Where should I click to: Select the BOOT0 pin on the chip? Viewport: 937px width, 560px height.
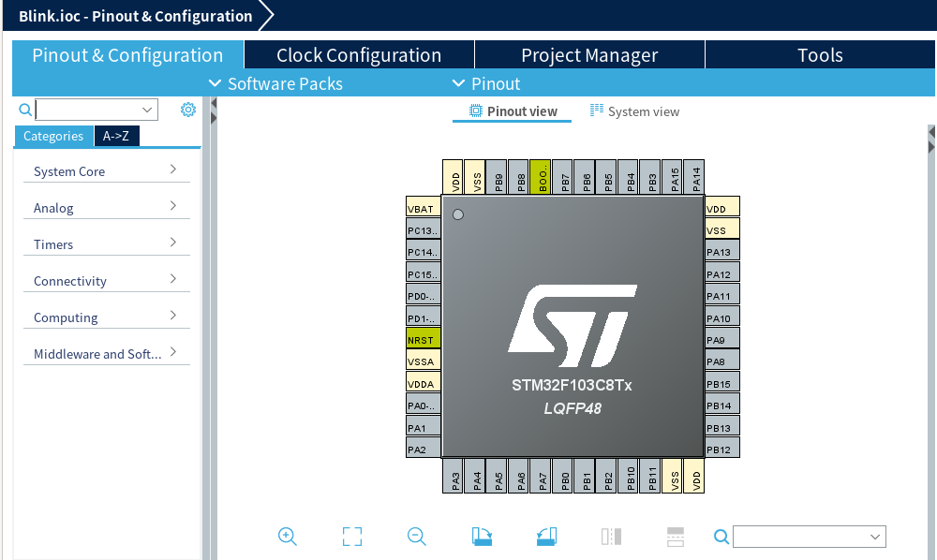tap(541, 177)
